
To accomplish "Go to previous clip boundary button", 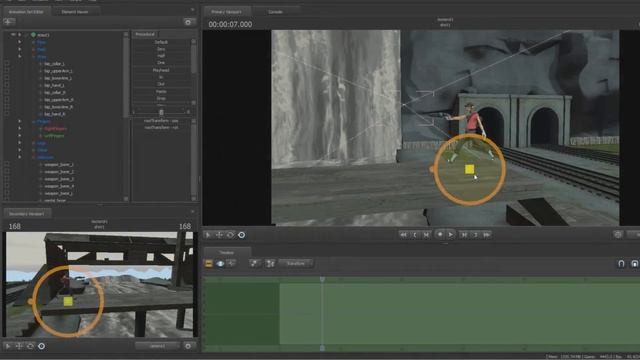I will click(415, 235).
